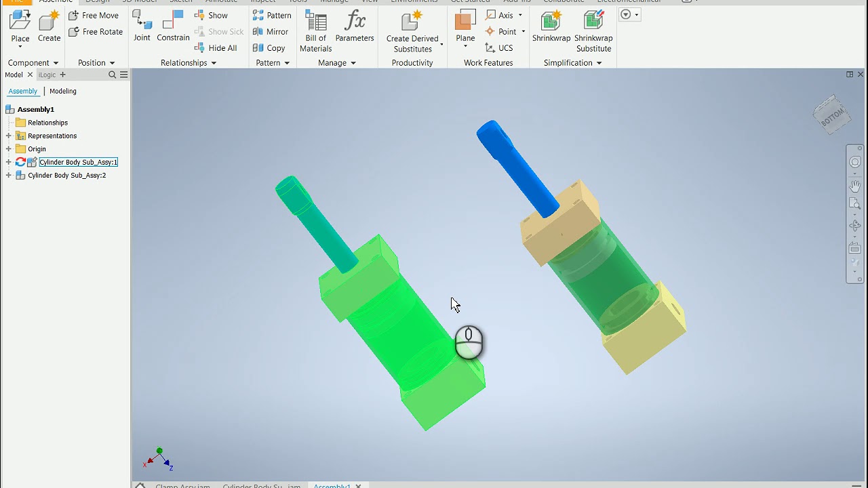Open the fx Parameters dialog
The image size is (868, 488).
pos(355,27)
